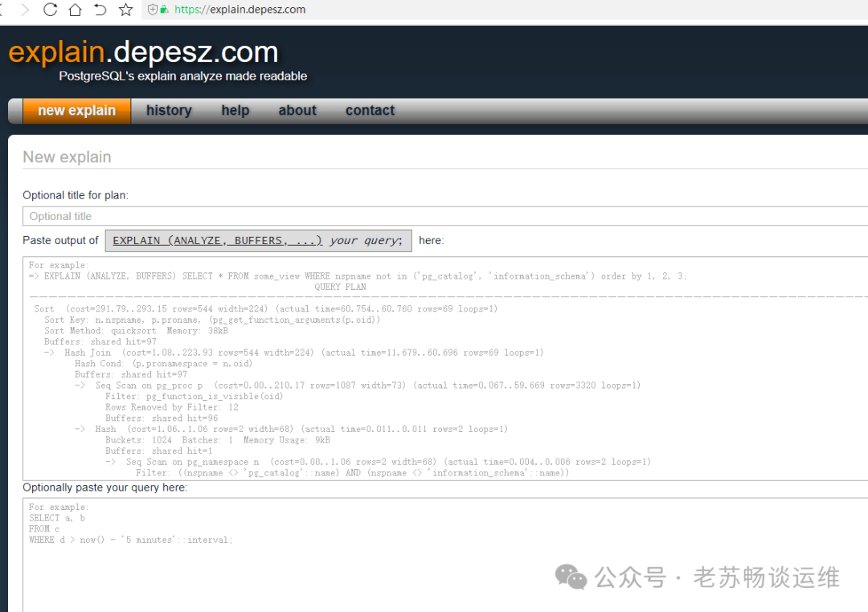
Task: Click the New explain heading
Action: tap(67, 157)
